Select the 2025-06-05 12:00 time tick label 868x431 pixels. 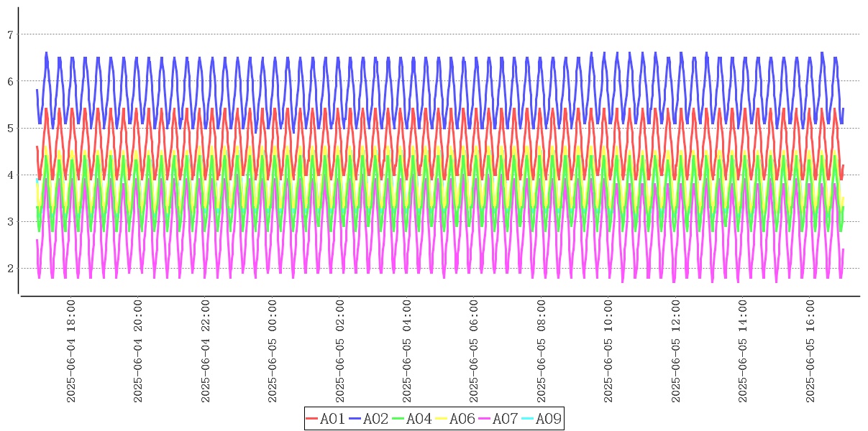coord(677,351)
